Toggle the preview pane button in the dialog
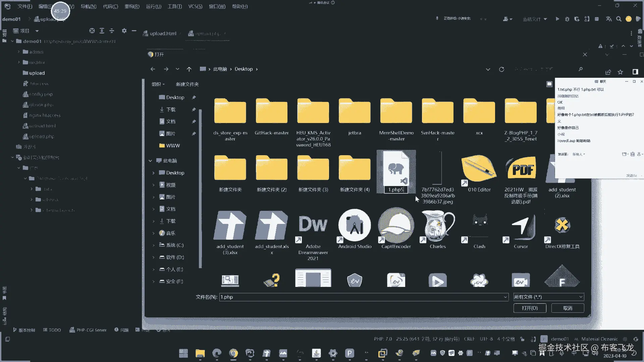 549,84
